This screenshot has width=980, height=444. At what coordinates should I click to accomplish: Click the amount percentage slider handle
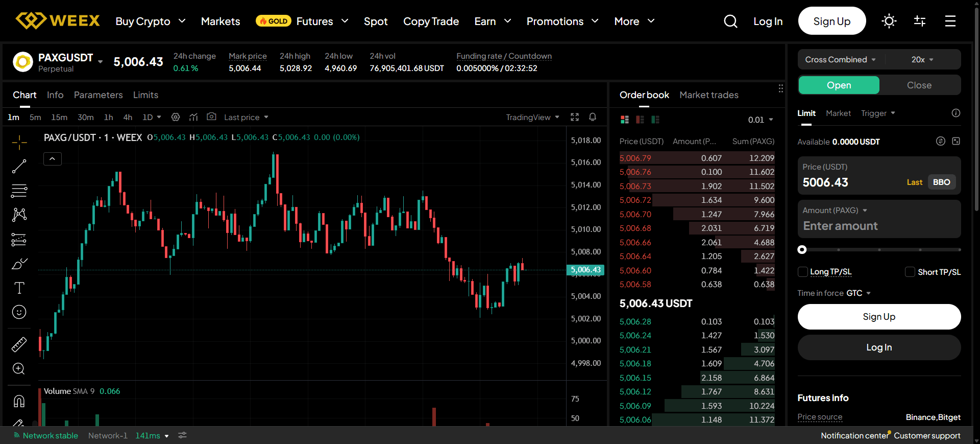[x=802, y=250]
